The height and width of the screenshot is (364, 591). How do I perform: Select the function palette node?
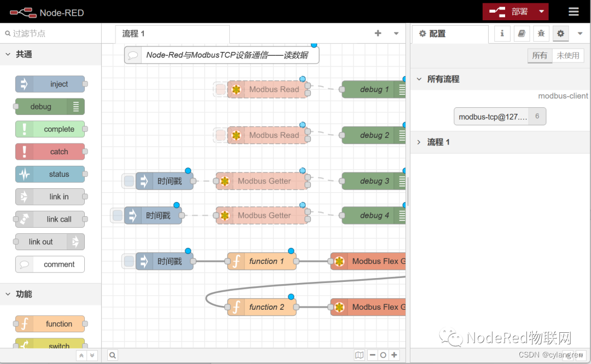[50, 324]
